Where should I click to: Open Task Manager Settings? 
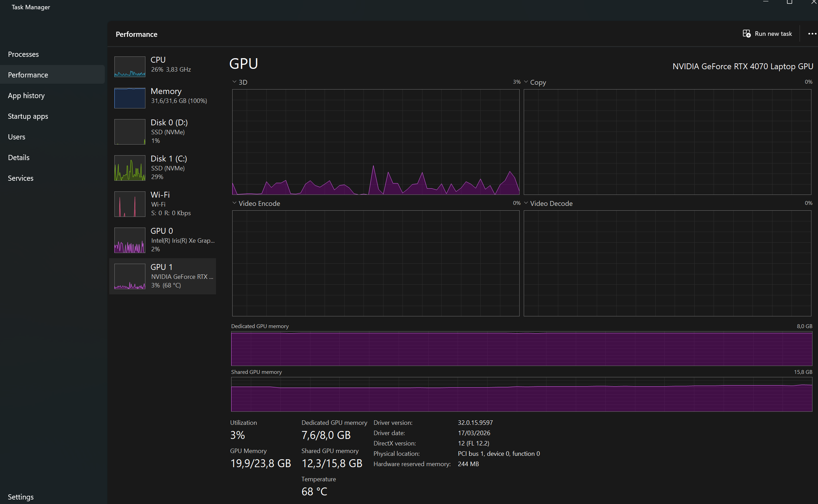click(21, 497)
